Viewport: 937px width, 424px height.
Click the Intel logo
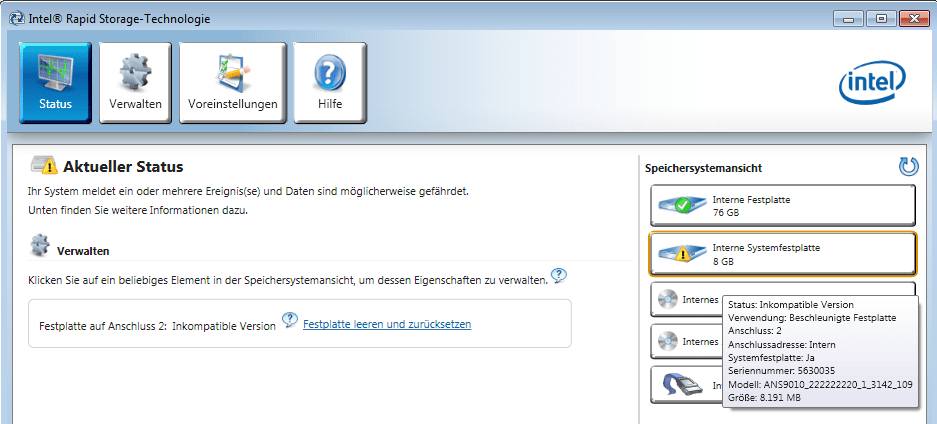pos(872,82)
